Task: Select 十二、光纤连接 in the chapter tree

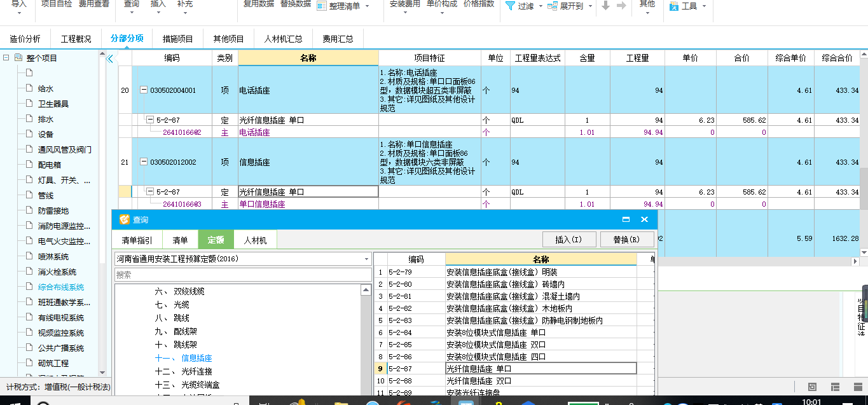Action: pyautogui.click(x=184, y=371)
